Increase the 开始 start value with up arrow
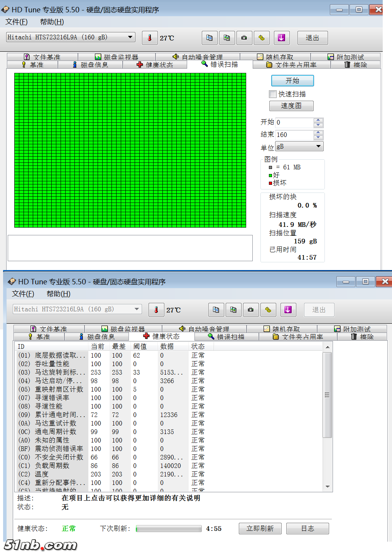The image size is (392, 554). (318, 120)
